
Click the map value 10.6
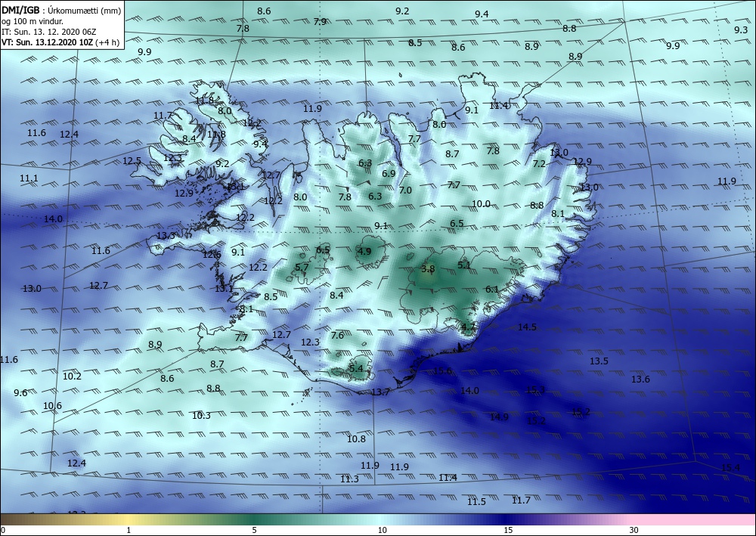(x=52, y=406)
